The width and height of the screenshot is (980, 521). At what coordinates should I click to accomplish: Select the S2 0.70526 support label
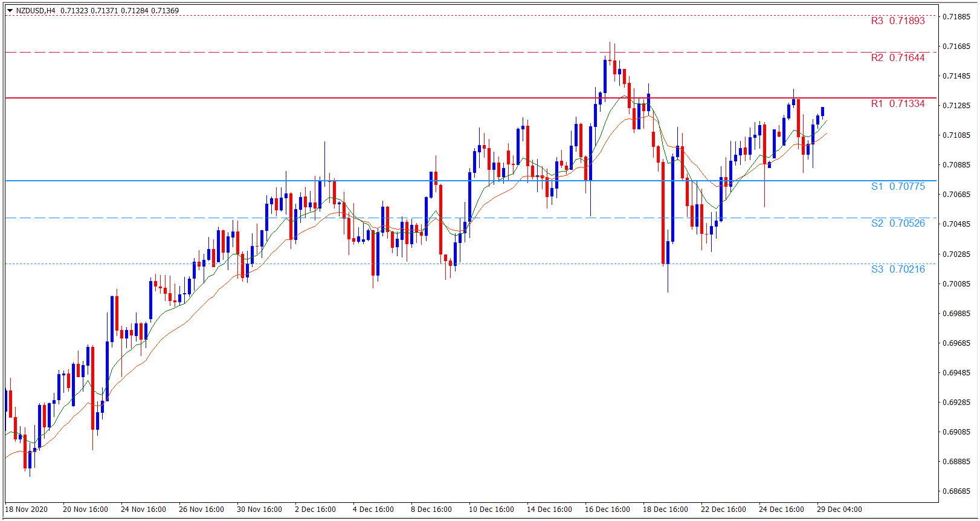tap(897, 223)
